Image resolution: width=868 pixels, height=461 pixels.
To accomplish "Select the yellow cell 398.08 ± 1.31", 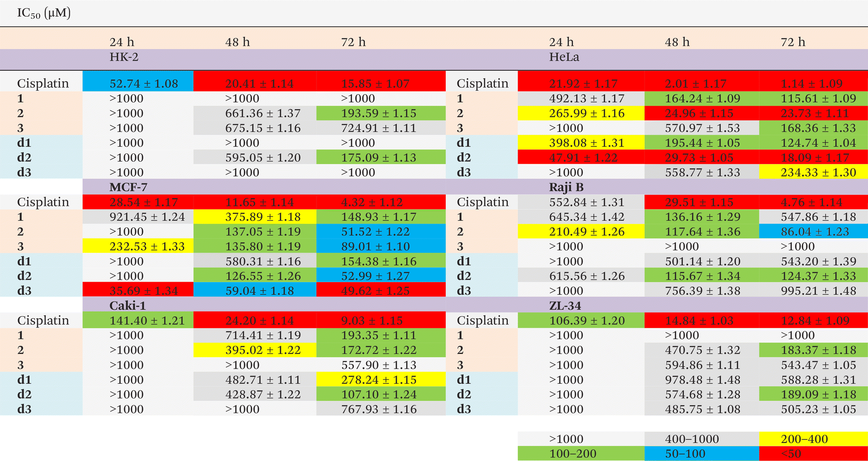I will click(x=581, y=143).
